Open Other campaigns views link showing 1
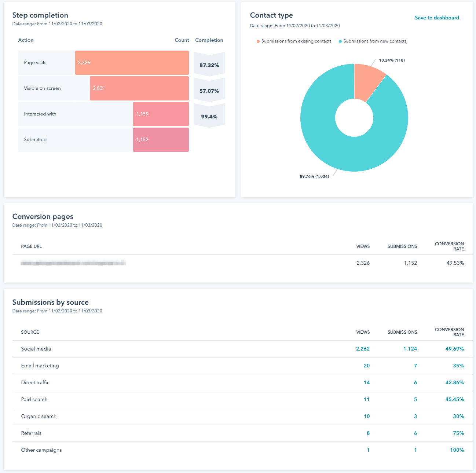This screenshot has height=473, width=476. click(368, 450)
